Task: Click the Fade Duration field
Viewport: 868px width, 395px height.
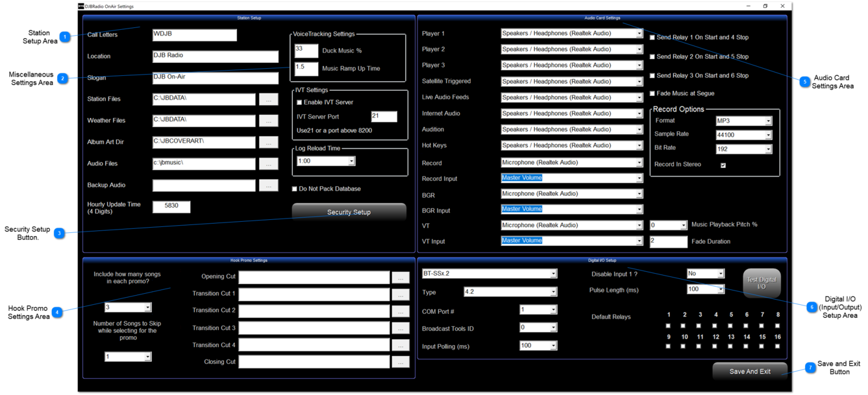Action: point(668,241)
